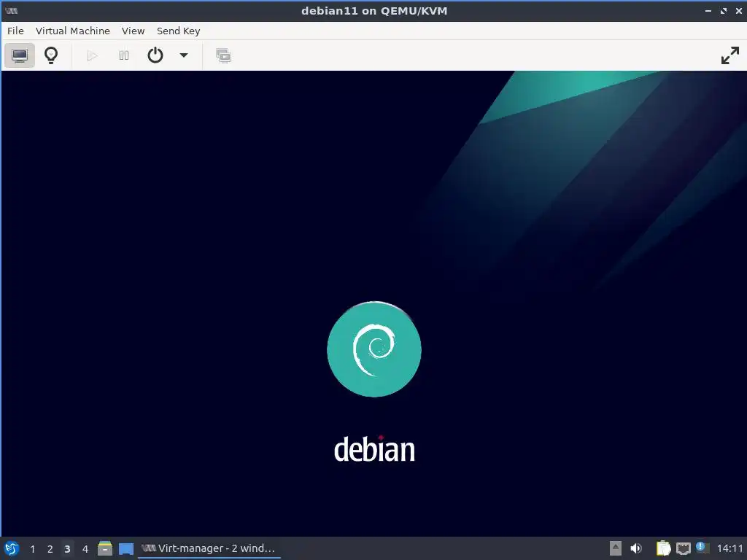Click the Debian swirl logo in console

(x=374, y=349)
